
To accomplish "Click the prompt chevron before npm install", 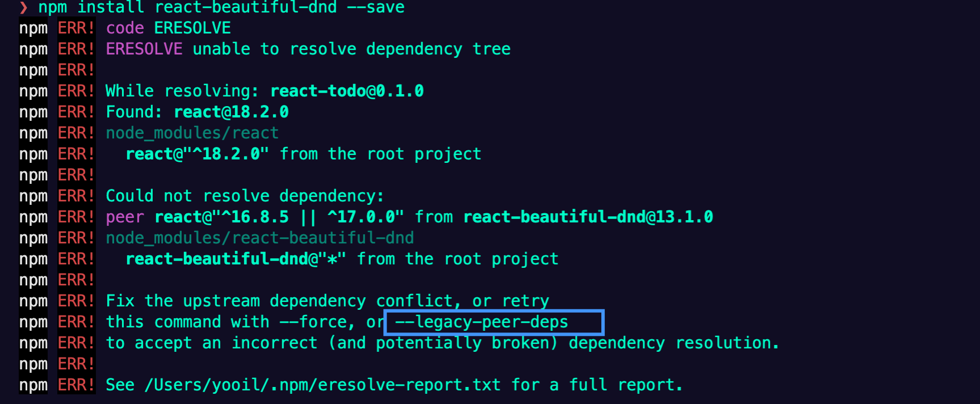I will coord(23,7).
